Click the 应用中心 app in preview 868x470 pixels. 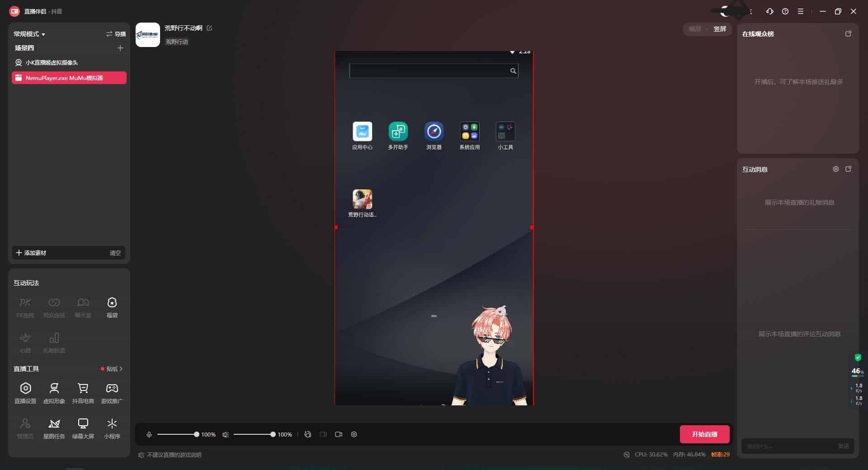pyautogui.click(x=362, y=136)
